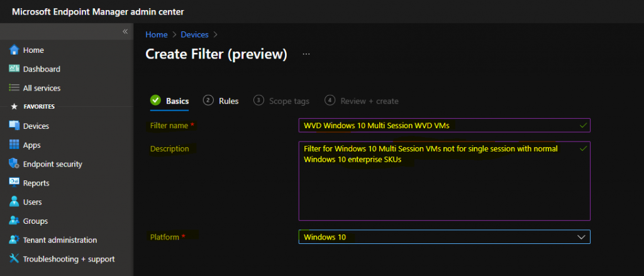Open Devices via its sidebar icon
Image resolution: width=644 pixels, height=276 pixels.
click(x=14, y=126)
